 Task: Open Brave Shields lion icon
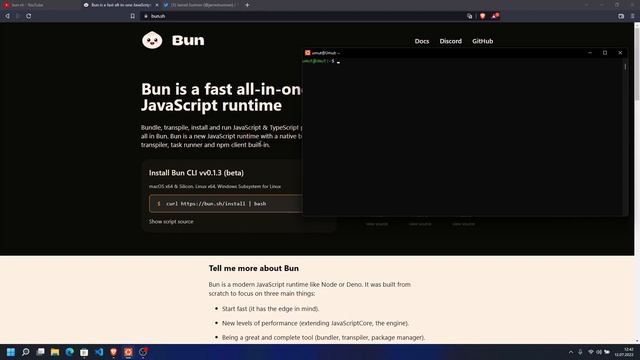pyautogui.click(x=482, y=16)
